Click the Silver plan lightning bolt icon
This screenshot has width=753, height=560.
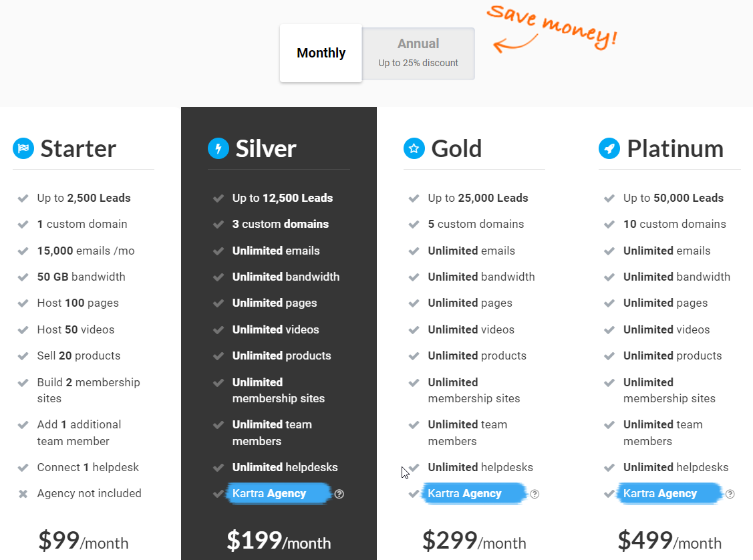coord(218,148)
